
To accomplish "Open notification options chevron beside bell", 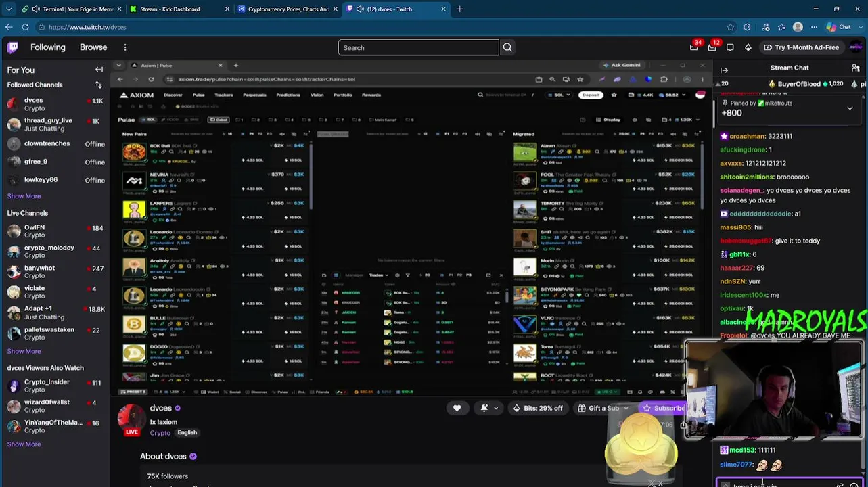I will coord(496,408).
